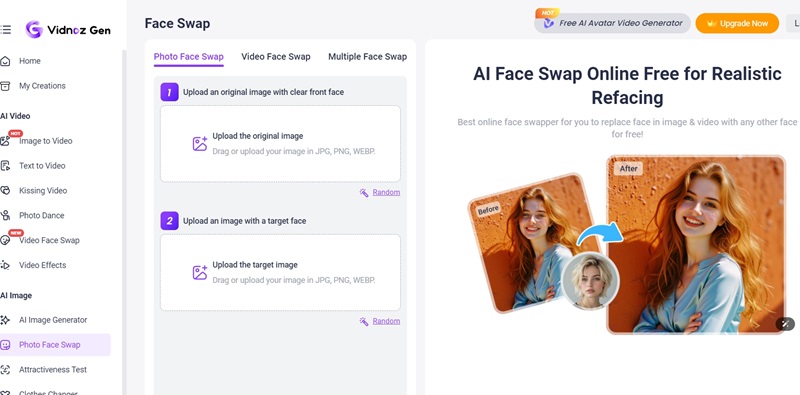Select Image to Video tool
Screen dimensions: 800x395
pyautogui.click(x=45, y=141)
